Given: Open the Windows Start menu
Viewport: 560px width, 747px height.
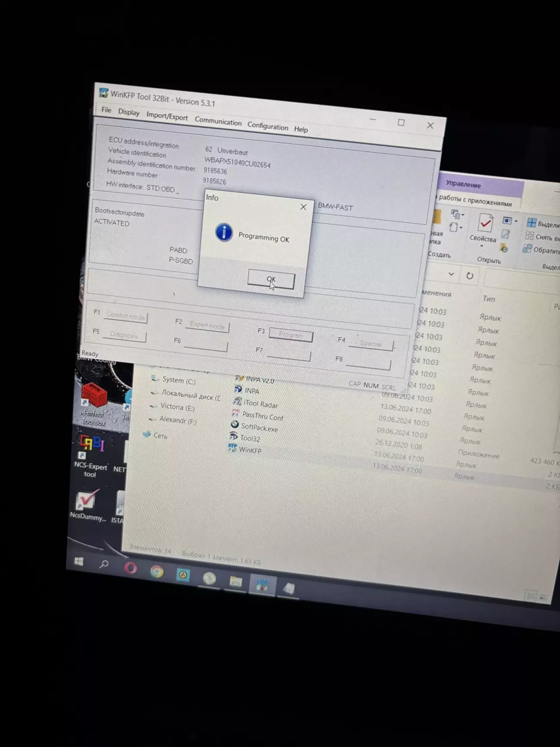Looking at the screenshot, I should click(x=79, y=561).
